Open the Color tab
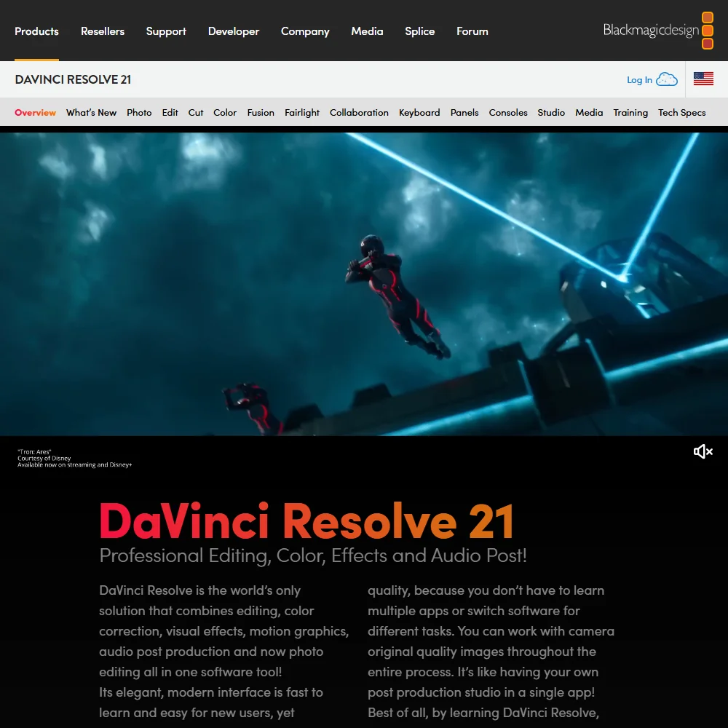728x728 pixels. tap(225, 112)
